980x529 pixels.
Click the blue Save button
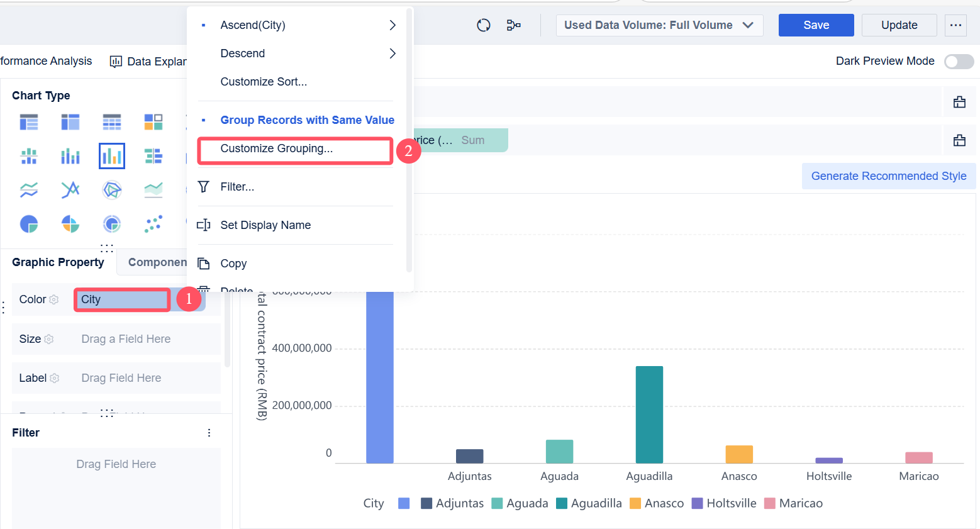816,25
